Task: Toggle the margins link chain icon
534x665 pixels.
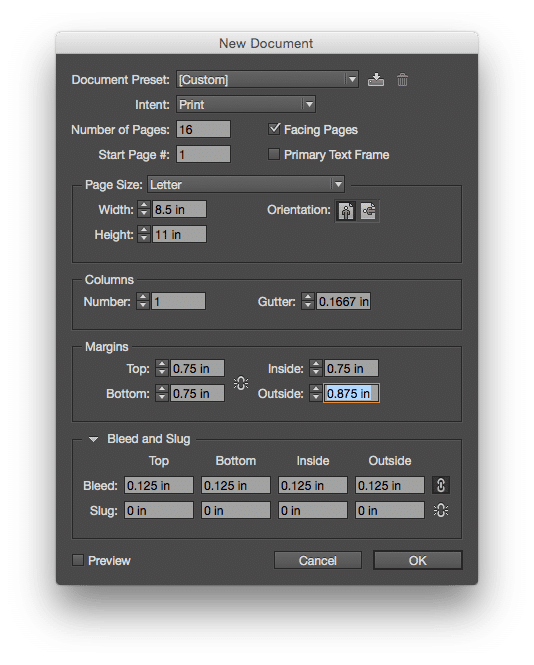Action: (241, 383)
